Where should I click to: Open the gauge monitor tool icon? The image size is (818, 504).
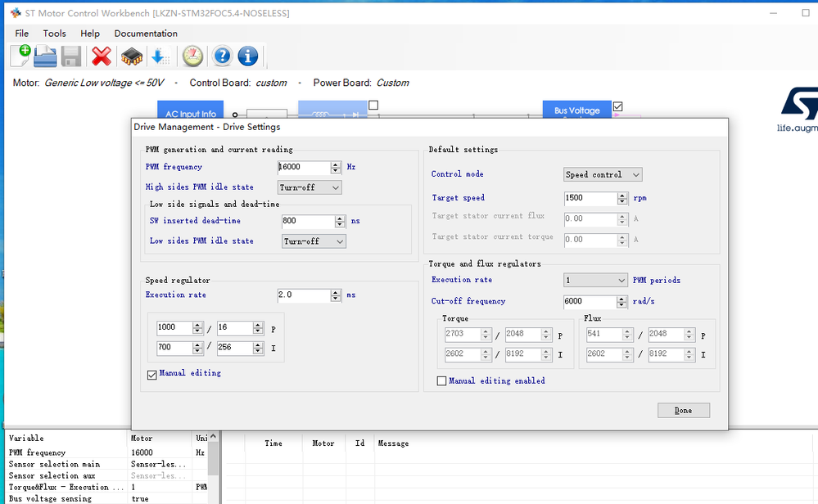pyautogui.click(x=192, y=56)
